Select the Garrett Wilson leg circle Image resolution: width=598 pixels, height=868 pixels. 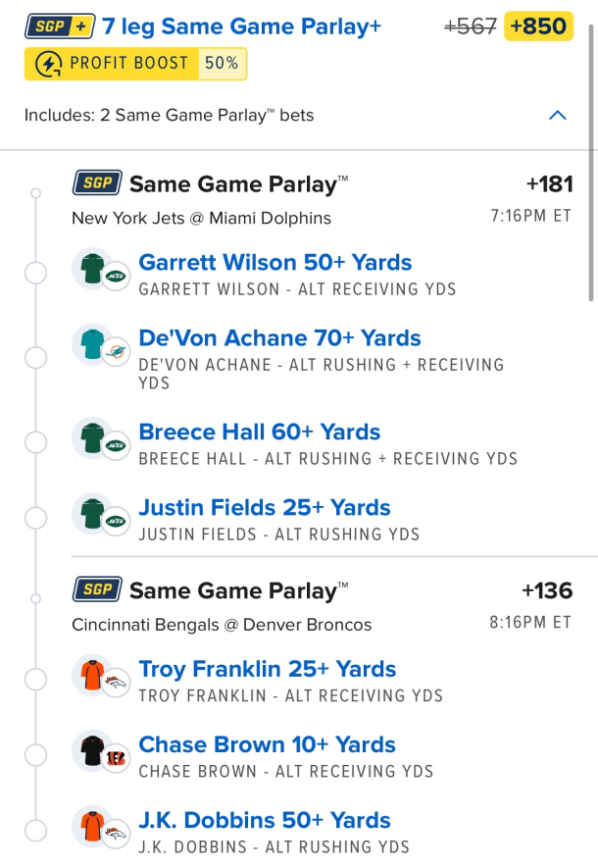[x=35, y=274]
